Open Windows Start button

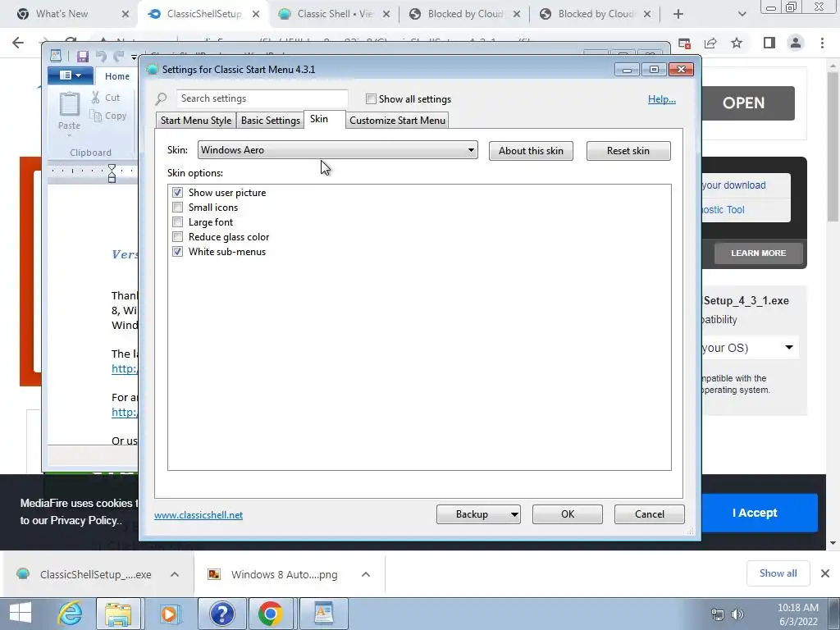tap(21, 614)
